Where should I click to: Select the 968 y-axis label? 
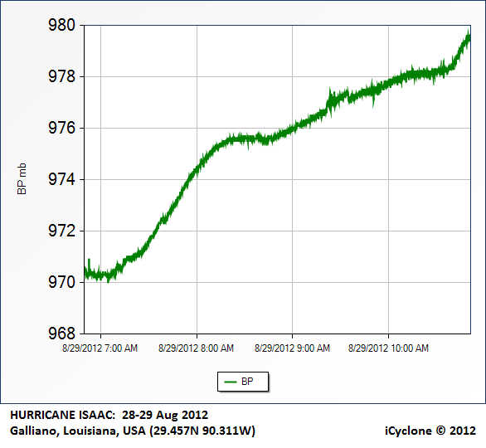click(x=61, y=334)
